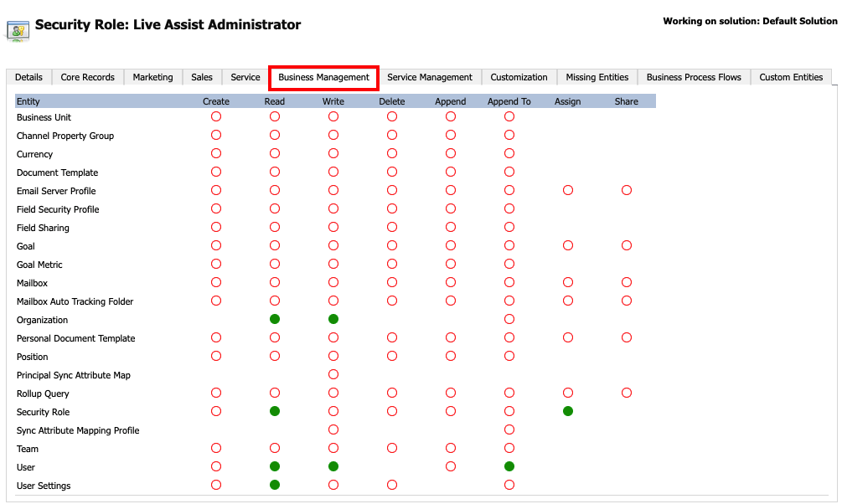The image size is (842, 504).
Task: Open the Marketing tab
Action: (x=153, y=77)
